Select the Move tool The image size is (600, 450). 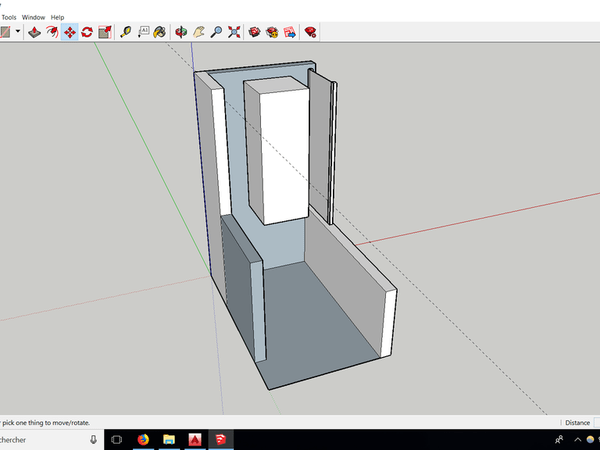(x=70, y=32)
